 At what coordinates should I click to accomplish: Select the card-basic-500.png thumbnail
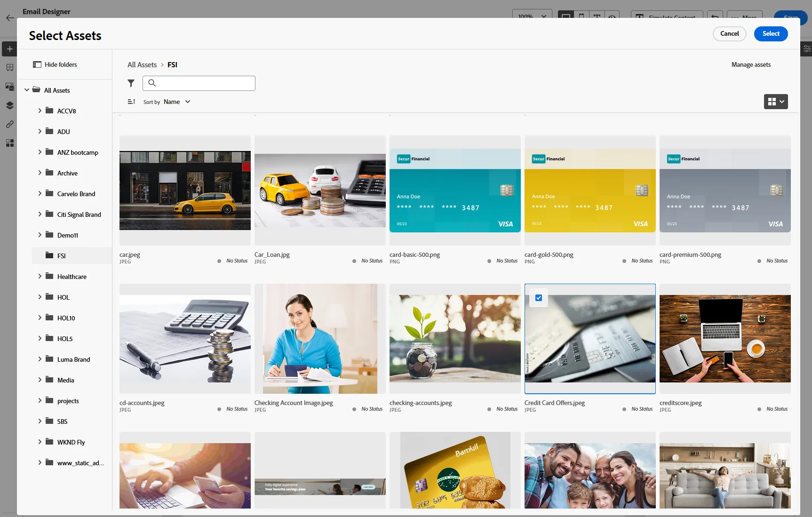455,191
